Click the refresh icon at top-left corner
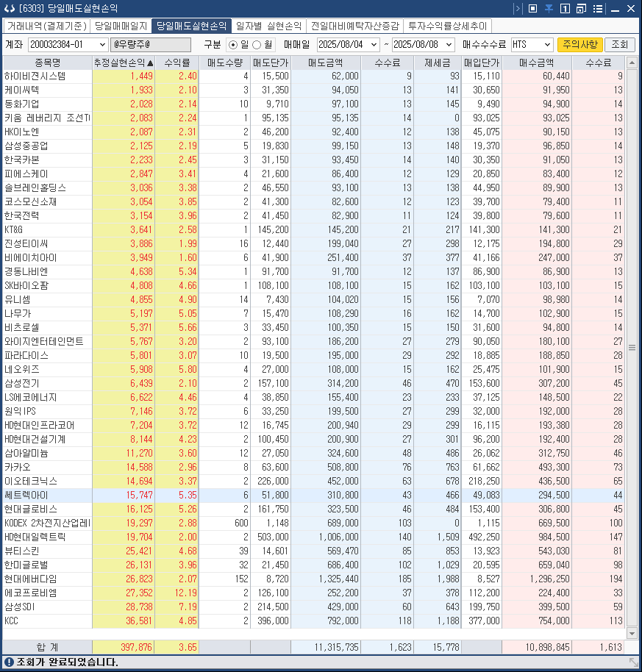The image size is (642, 672). 10,8
